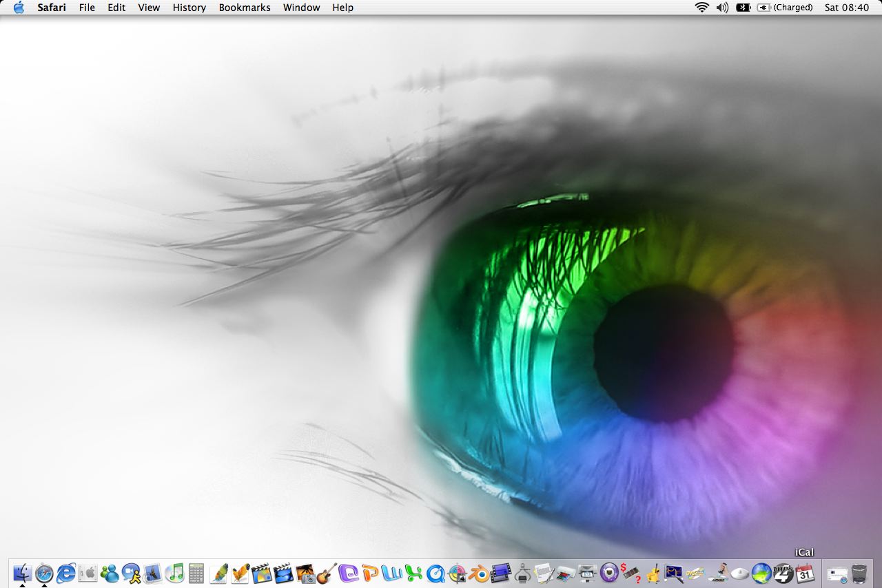Open GarageBand guitar icon in dock
The image size is (882, 588).
point(327,573)
